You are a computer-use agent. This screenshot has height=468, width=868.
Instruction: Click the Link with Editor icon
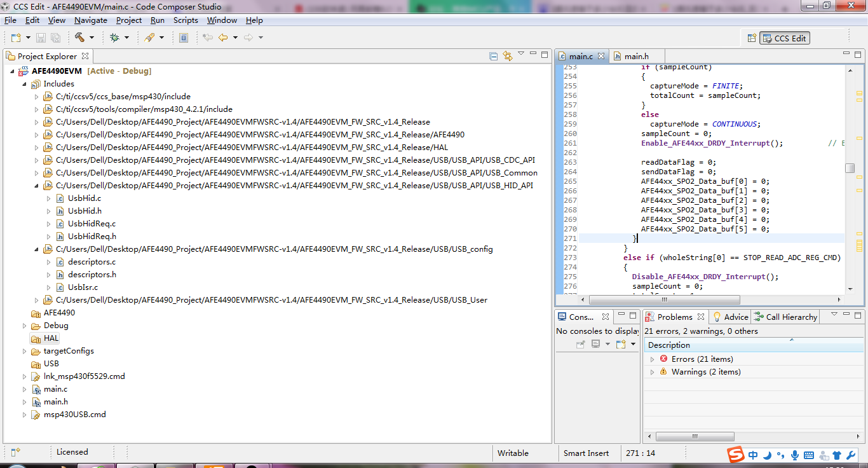coord(507,56)
